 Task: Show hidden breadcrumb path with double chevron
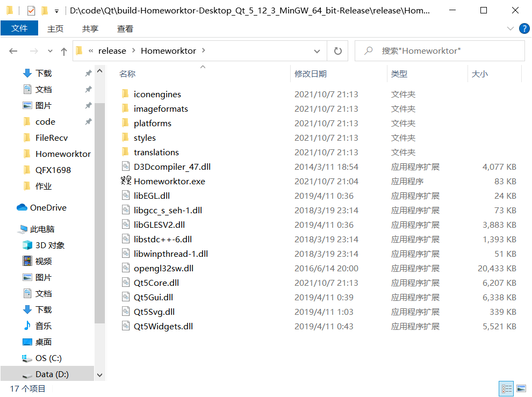[91, 51]
